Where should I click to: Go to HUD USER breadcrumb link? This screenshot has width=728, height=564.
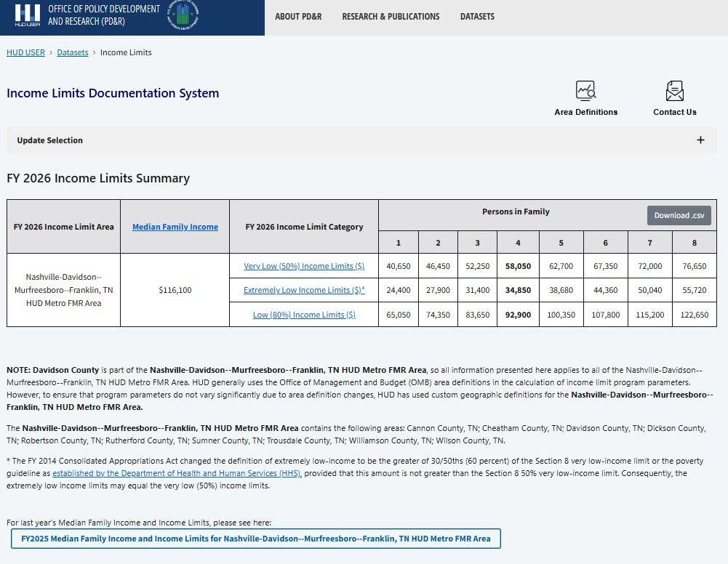pos(25,52)
